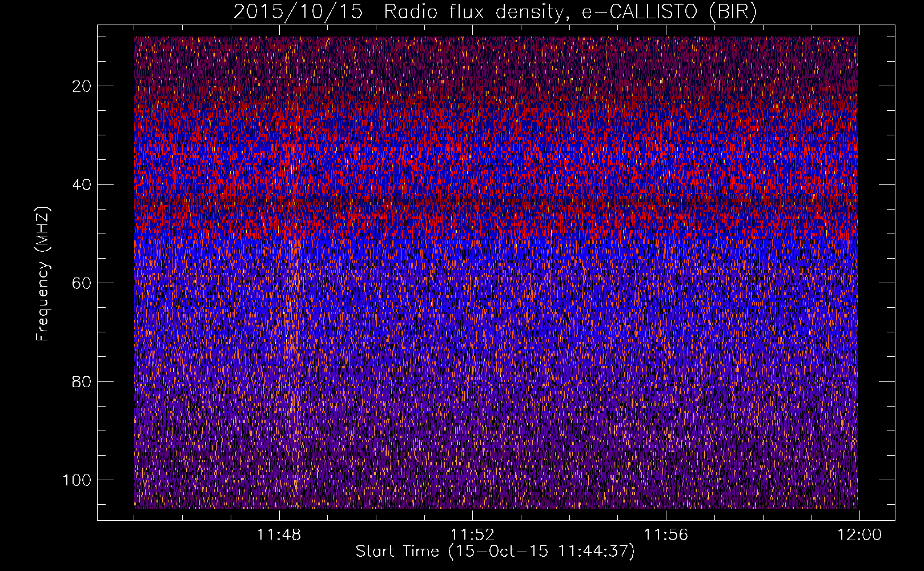The height and width of the screenshot is (571, 924).
Task: Click the plot title '2015/10/15 Radio flux density, e-CALLISTO (BIR)'
Action: [x=495, y=12]
